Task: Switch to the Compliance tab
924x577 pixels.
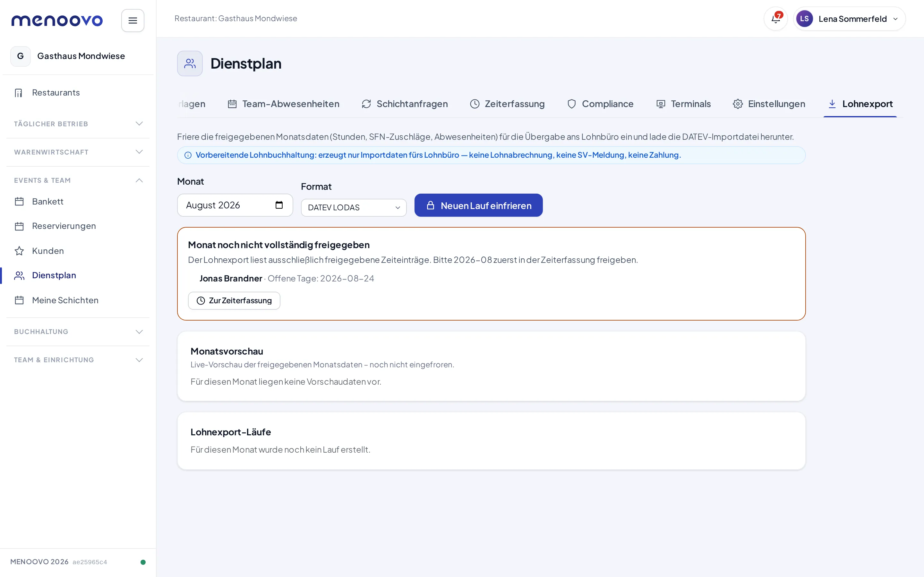Action: [x=600, y=104]
